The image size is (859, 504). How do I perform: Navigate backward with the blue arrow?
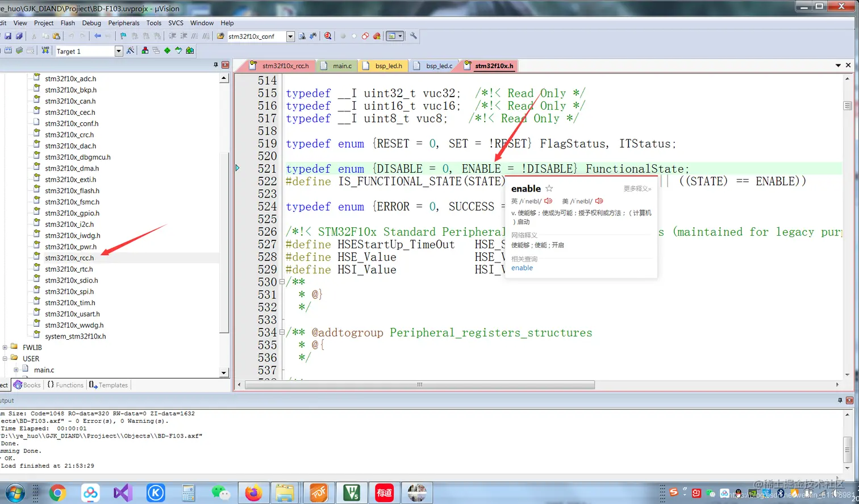[x=98, y=36]
